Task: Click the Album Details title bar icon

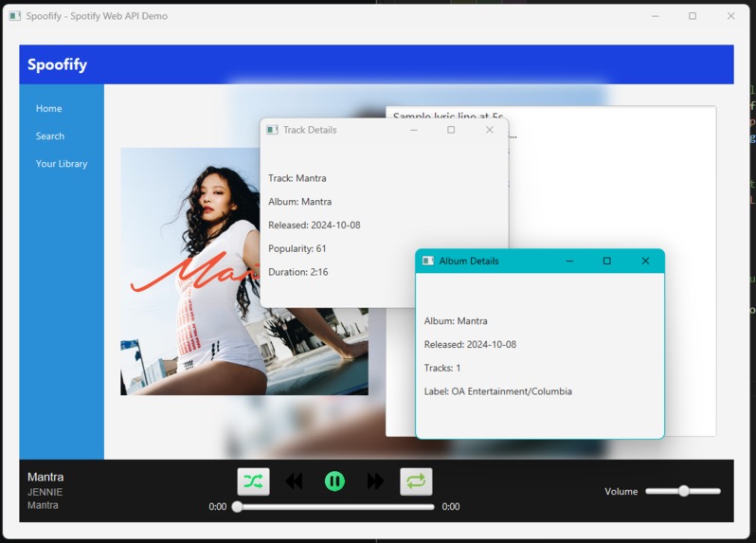Action: pos(428,261)
